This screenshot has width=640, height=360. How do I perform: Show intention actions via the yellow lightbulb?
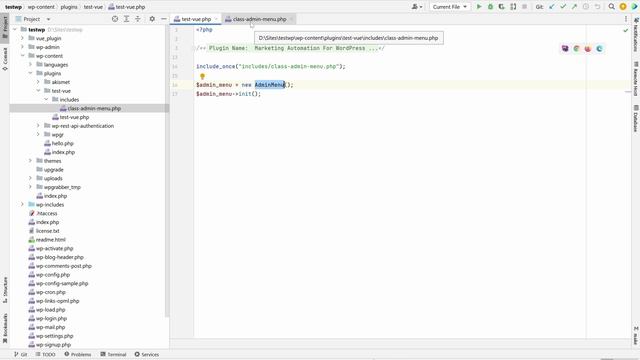202,76
